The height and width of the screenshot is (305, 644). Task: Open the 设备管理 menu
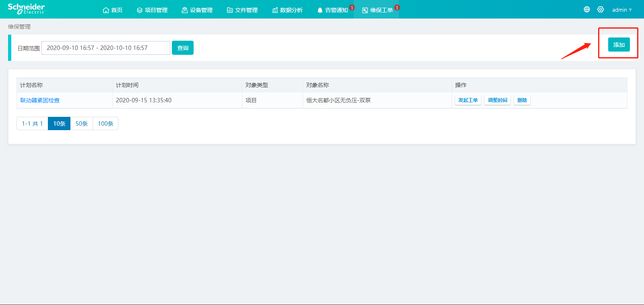197,10
